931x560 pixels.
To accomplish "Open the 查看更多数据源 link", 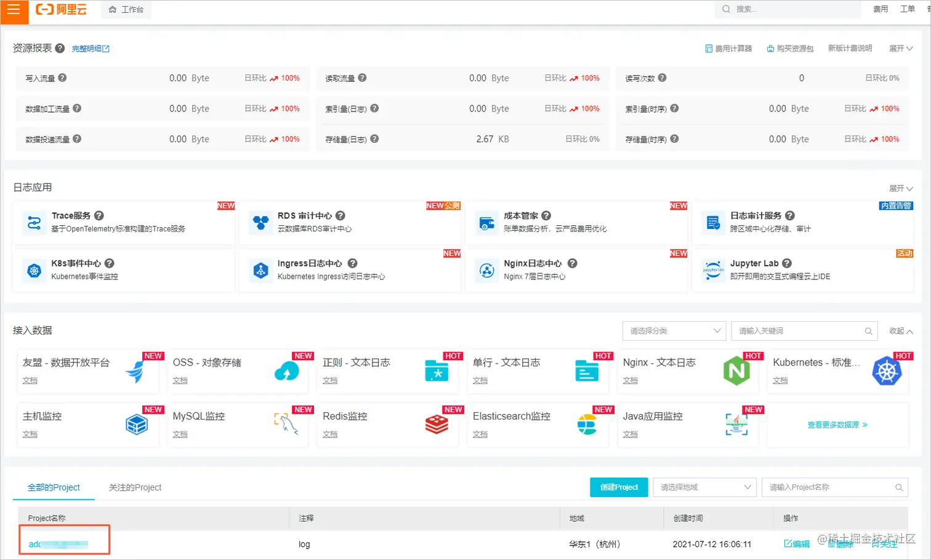I will tap(837, 425).
